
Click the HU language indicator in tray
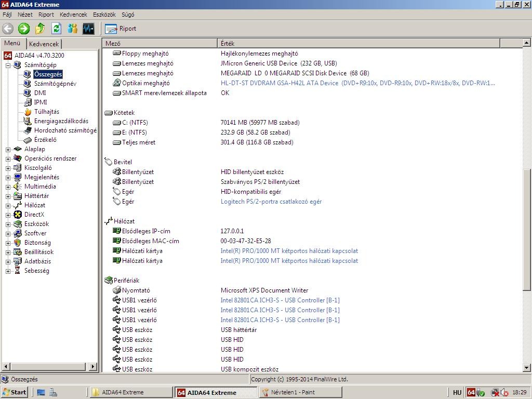point(457,393)
